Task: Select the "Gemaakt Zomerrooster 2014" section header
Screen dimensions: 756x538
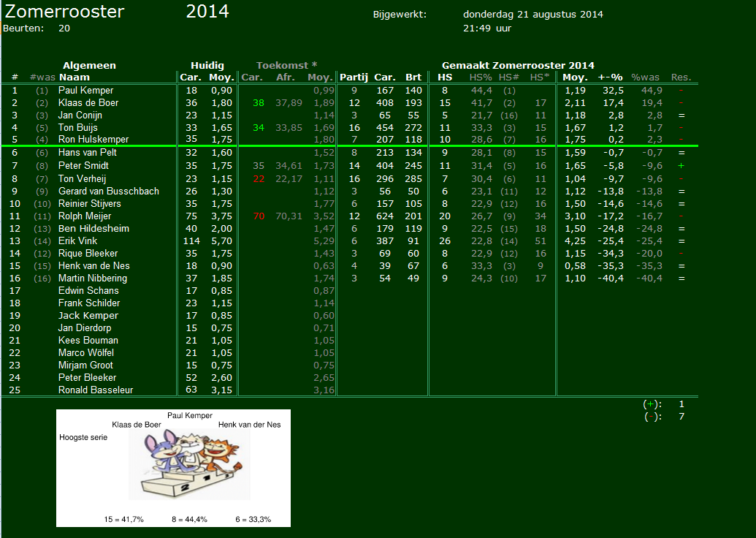Action: tap(518, 66)
